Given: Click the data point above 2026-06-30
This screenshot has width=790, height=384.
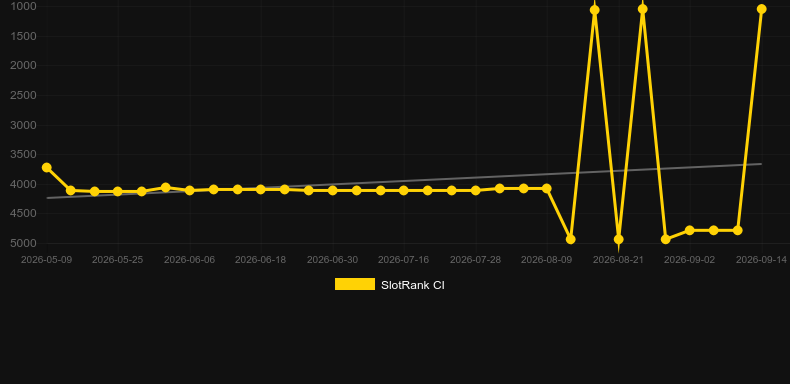Looking at the screenshot, I should (333, 190).
